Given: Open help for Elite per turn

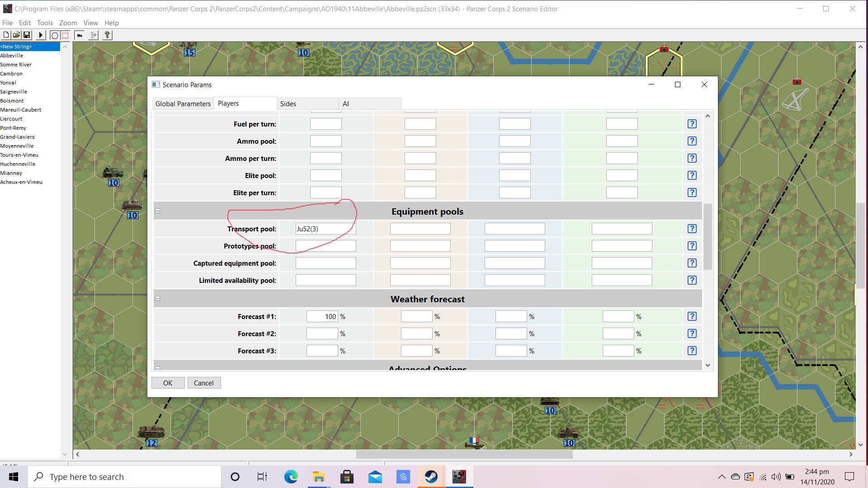Looking at the screenshot, I should [x=692, y=192].
